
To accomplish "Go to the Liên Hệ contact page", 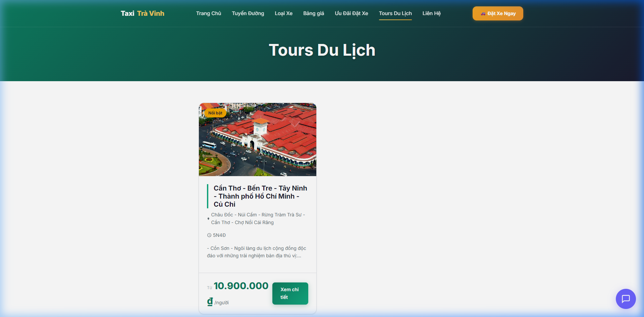I will pyautogui.click(x=431, y=13).
